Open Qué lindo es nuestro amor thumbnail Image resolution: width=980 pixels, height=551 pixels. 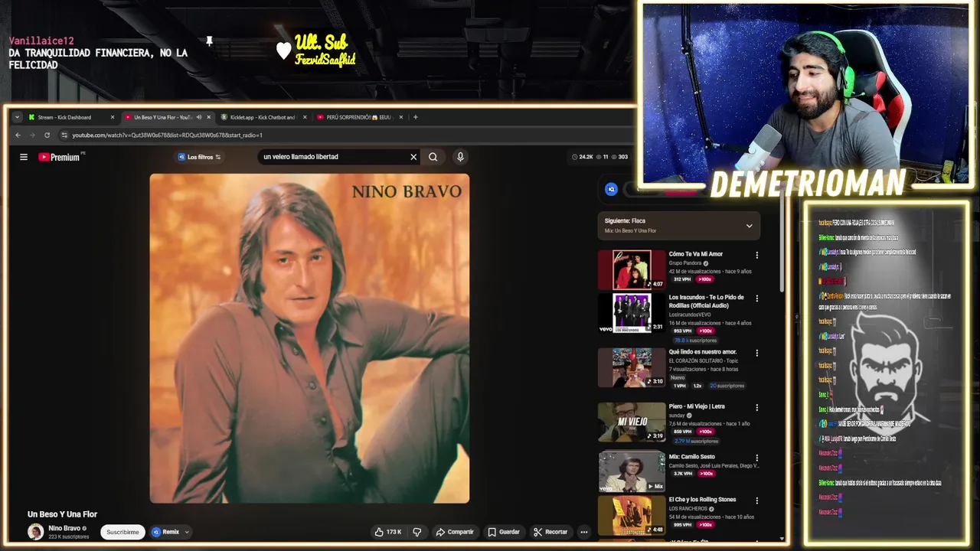tap(632, 367)
